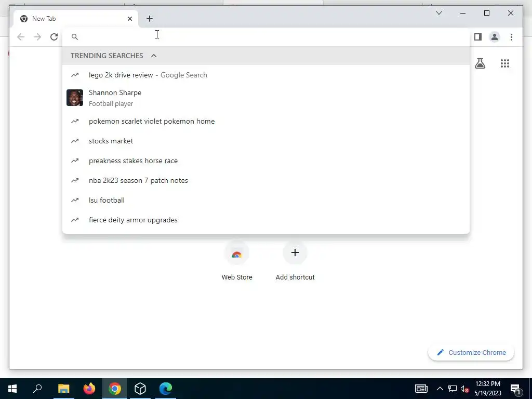Image resolution: width=532 pixels, height=399 pixels.
Task: Select 'preakness stakes horse race' suggestion
Action: click(266, 161)
